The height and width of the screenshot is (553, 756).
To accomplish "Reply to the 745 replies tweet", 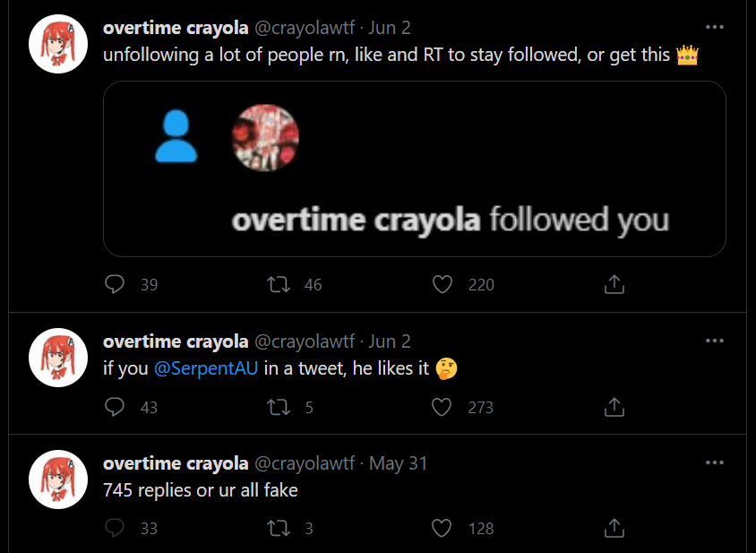I will [x=115, y=528].
